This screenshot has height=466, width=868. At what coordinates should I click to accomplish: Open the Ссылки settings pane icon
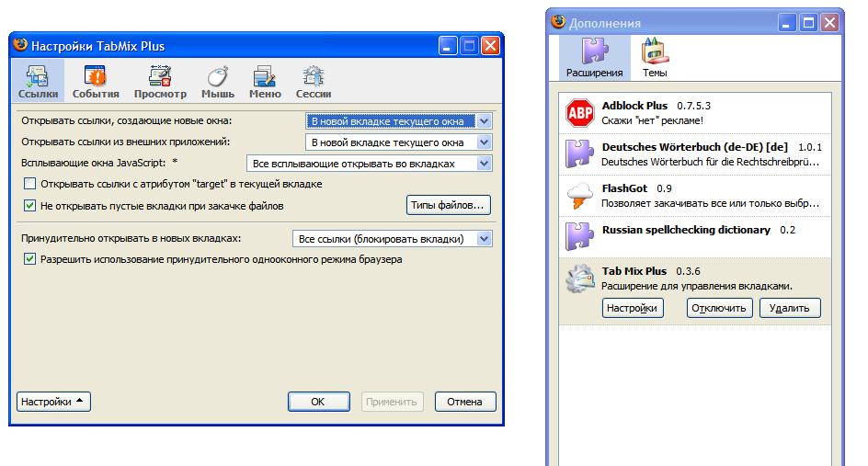pyautogui.click(x=38, y=75)
